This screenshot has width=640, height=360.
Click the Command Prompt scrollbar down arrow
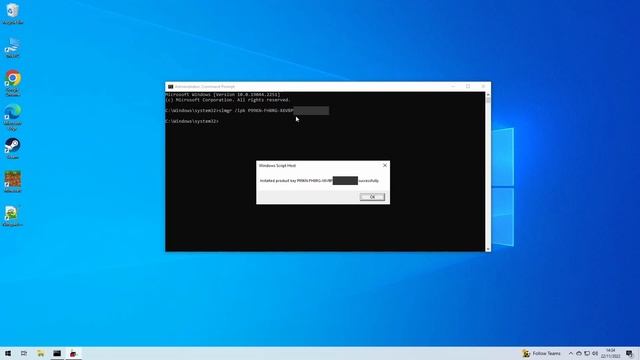[488, 249]
